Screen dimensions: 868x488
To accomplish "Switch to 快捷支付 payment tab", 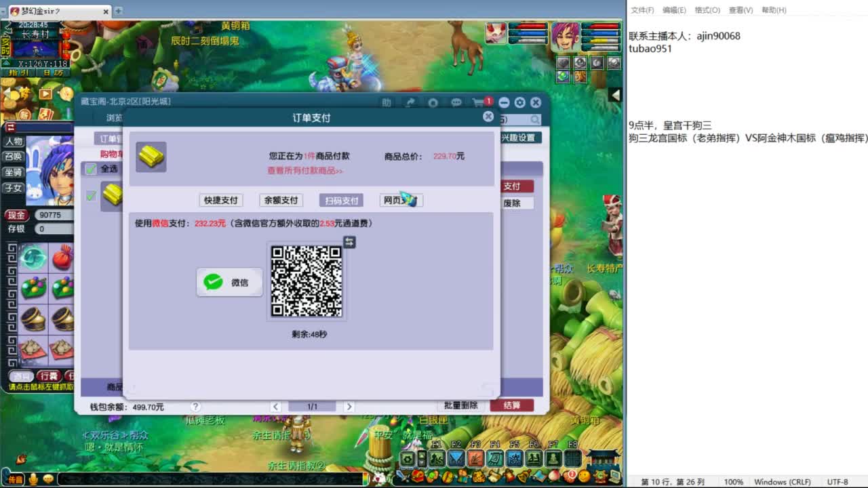I will click(221, 201).
